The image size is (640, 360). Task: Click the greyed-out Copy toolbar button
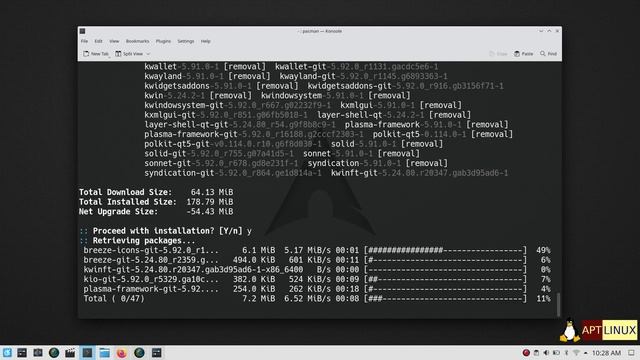pyautogui.click(x=498, y=54)
